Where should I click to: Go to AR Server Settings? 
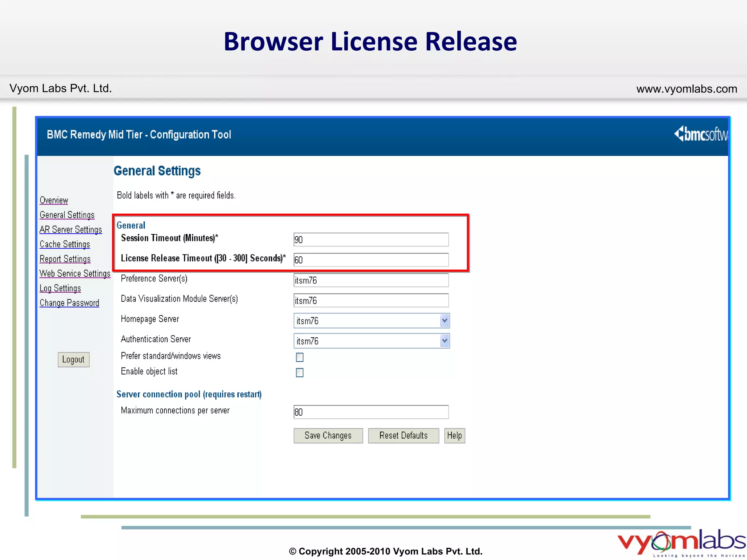(x=71, y=229)
